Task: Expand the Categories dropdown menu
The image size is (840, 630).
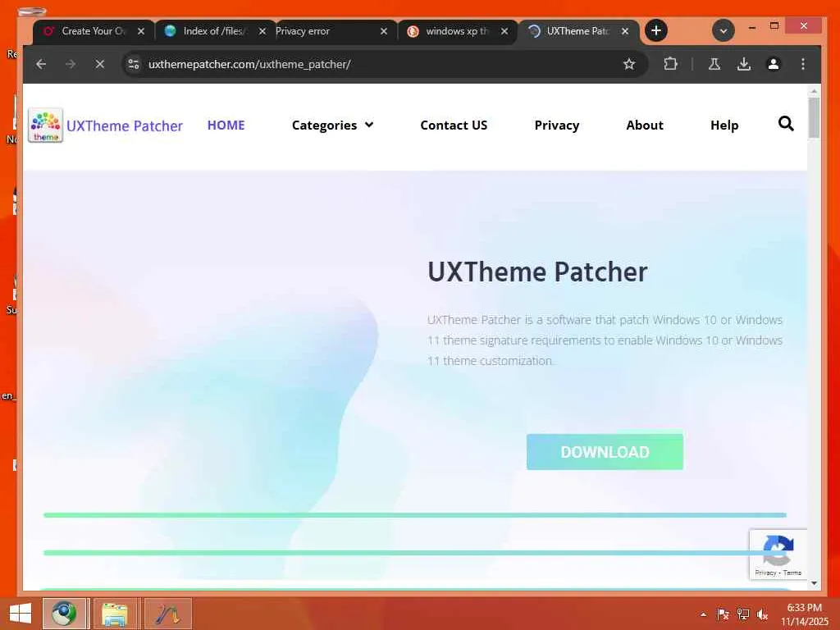Action: (332, 125)
